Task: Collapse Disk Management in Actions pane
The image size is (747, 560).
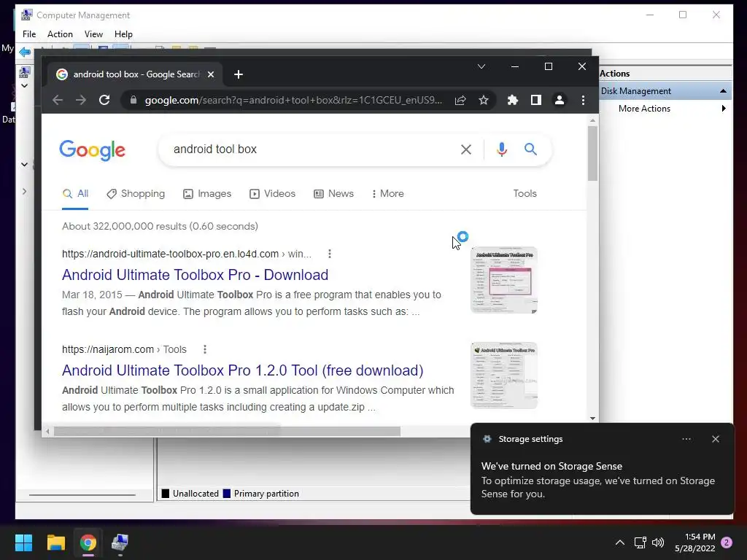Action: [x=723, y=91]
